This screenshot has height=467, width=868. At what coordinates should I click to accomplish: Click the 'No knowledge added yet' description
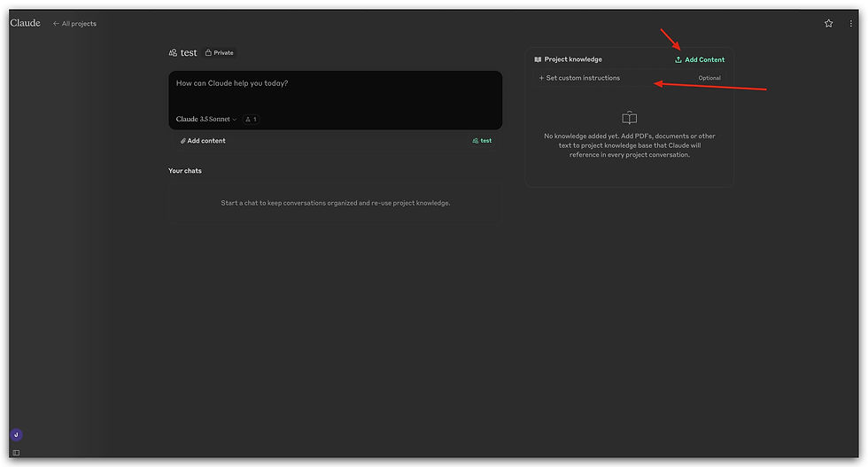[630, 145]
